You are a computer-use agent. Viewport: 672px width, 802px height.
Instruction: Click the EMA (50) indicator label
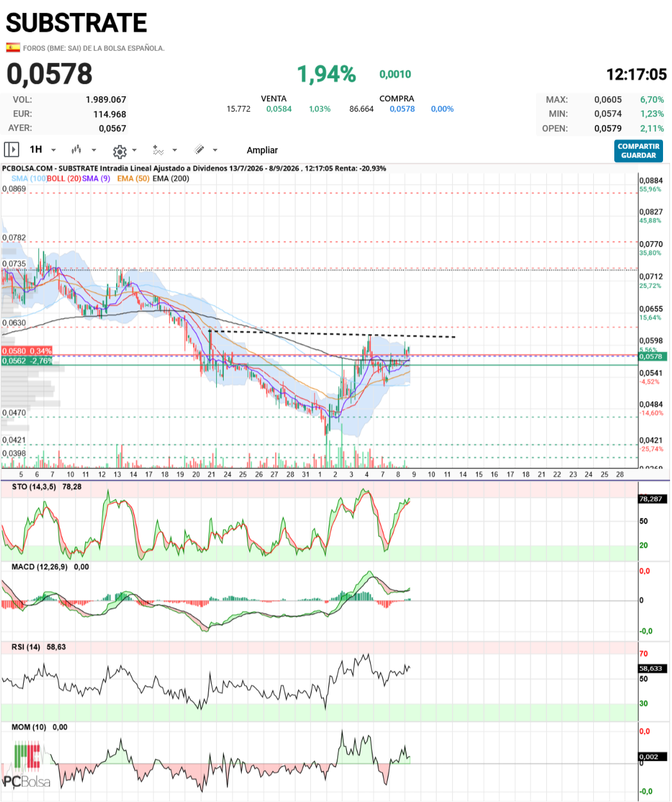133,178
